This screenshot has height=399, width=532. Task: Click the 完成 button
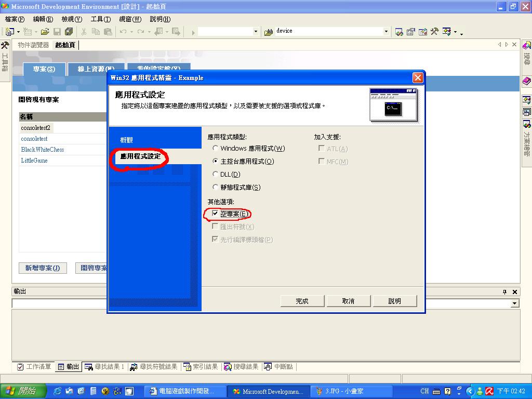(302, 301)
